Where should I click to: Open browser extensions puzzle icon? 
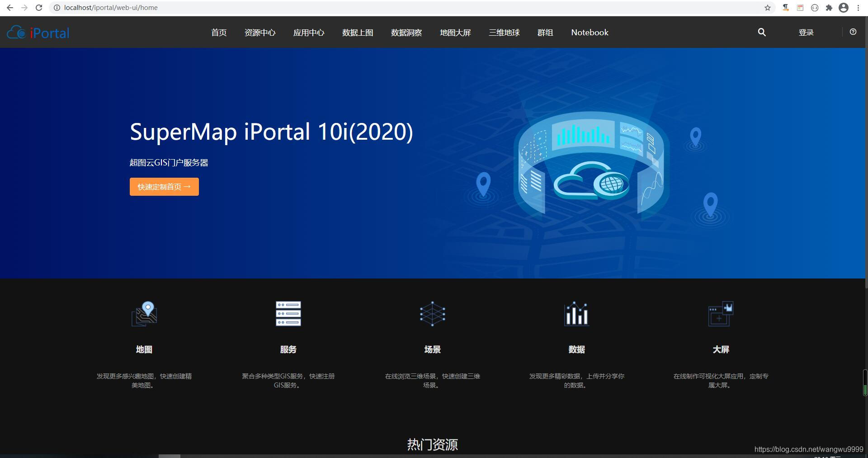coord(829,8)
